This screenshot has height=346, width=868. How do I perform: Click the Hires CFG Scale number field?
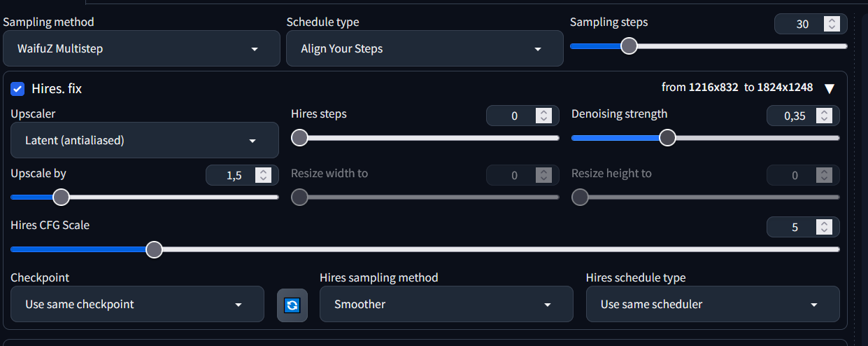[x=795, y=227]
